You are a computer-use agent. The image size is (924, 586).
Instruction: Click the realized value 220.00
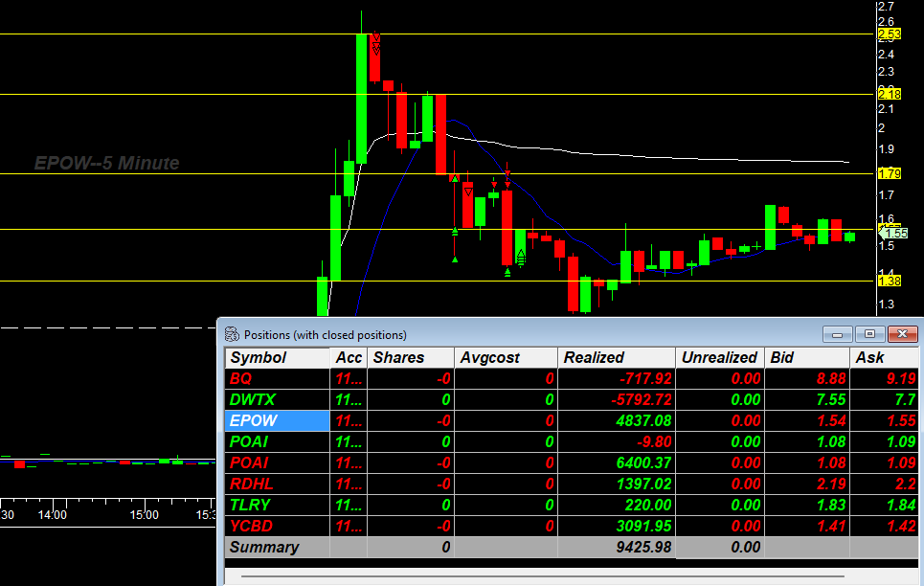click(647, 506)
